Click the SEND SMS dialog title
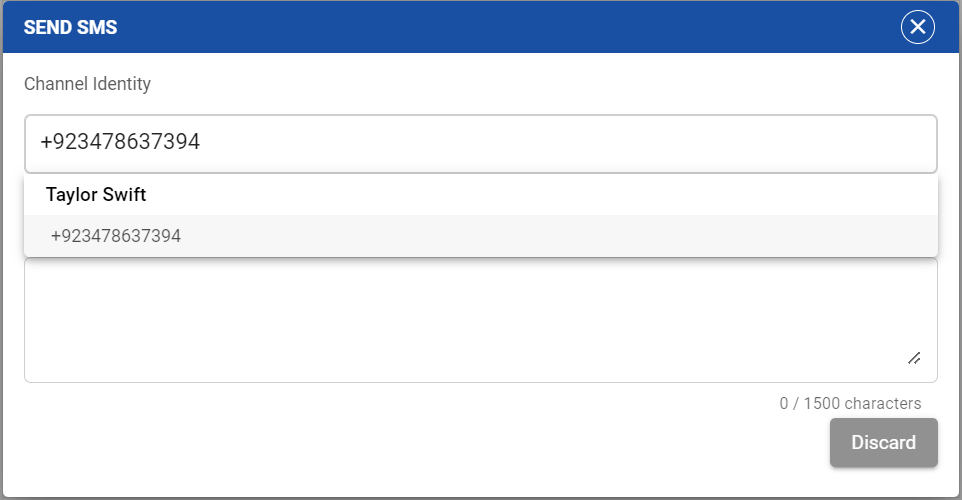 [70, 27]
